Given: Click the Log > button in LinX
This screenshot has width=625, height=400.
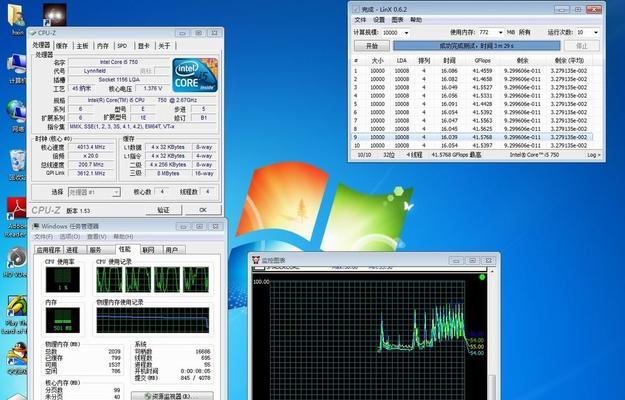Looking at the screenshot, I should tap(594, 155).
